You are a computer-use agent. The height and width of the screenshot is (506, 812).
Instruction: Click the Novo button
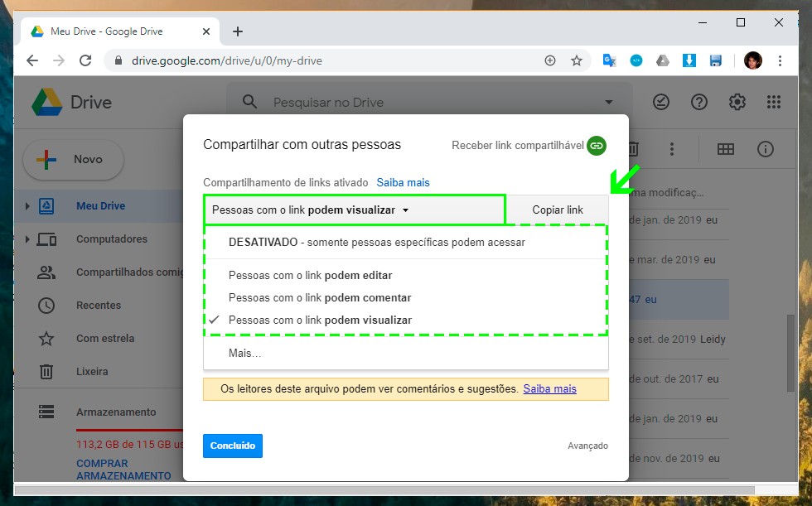(74, 159)
